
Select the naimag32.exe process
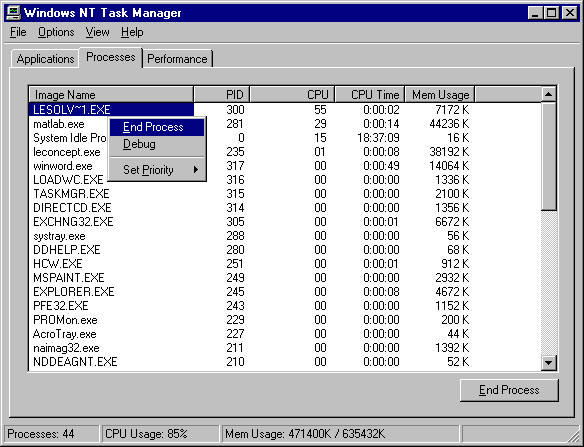click(286, 348)
